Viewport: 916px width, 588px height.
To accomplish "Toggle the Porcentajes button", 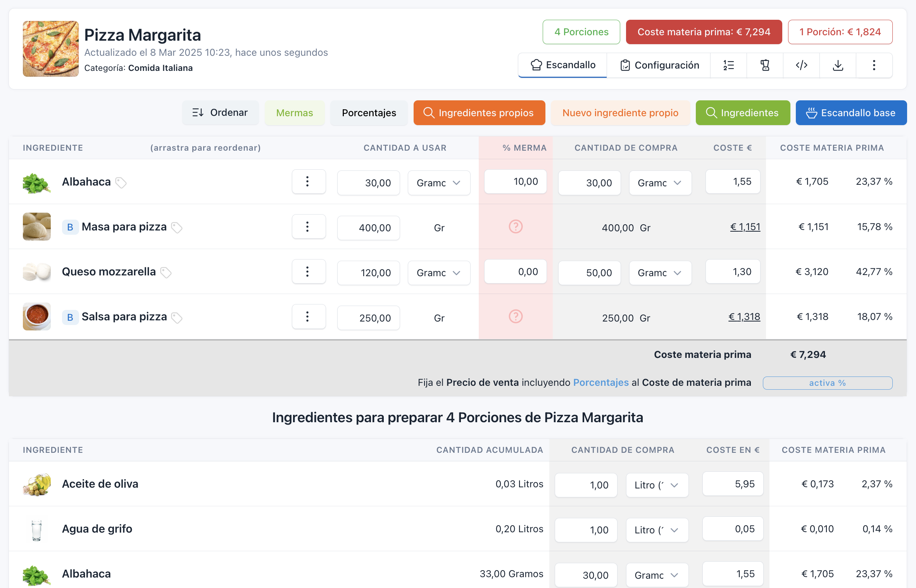I will [369, 113].
